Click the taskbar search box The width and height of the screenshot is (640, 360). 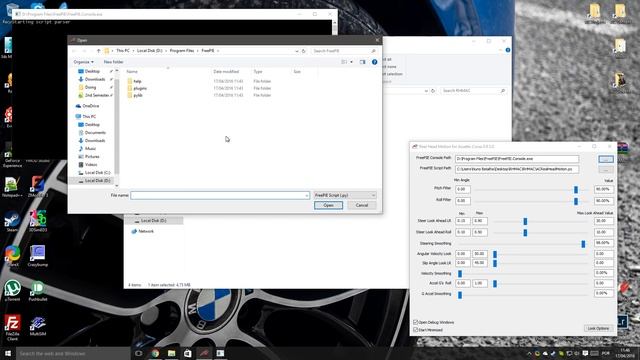pos(73,353)
